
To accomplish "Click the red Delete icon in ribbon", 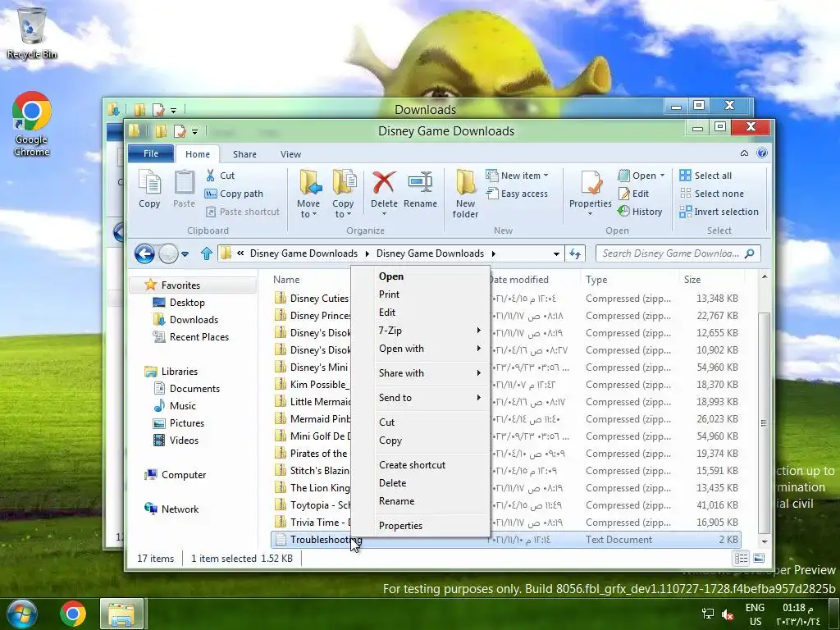I will click(x=384, y=183).
